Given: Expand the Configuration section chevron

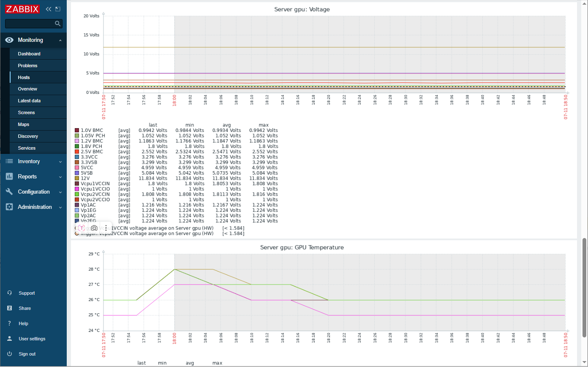Looking at the screenshot, I should [60, 192].
